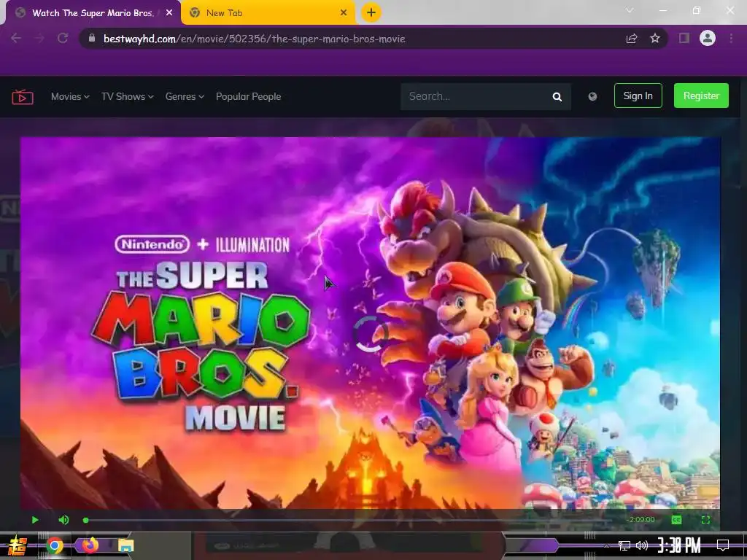View site security lock info
This screenshot has width=747, height=560.
(92, 38)
